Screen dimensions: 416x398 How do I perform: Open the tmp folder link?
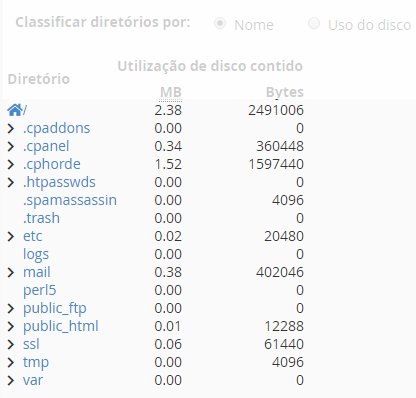coord(36,362)
